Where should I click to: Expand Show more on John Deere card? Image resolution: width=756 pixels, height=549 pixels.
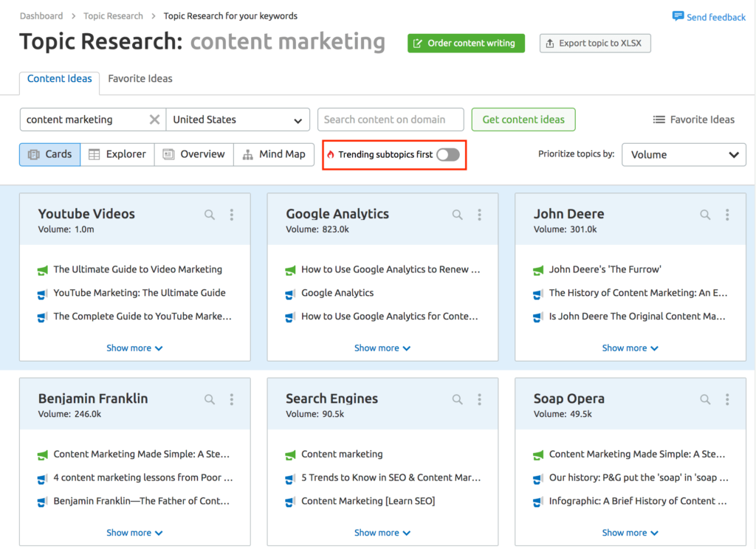(x=630, y=348)
